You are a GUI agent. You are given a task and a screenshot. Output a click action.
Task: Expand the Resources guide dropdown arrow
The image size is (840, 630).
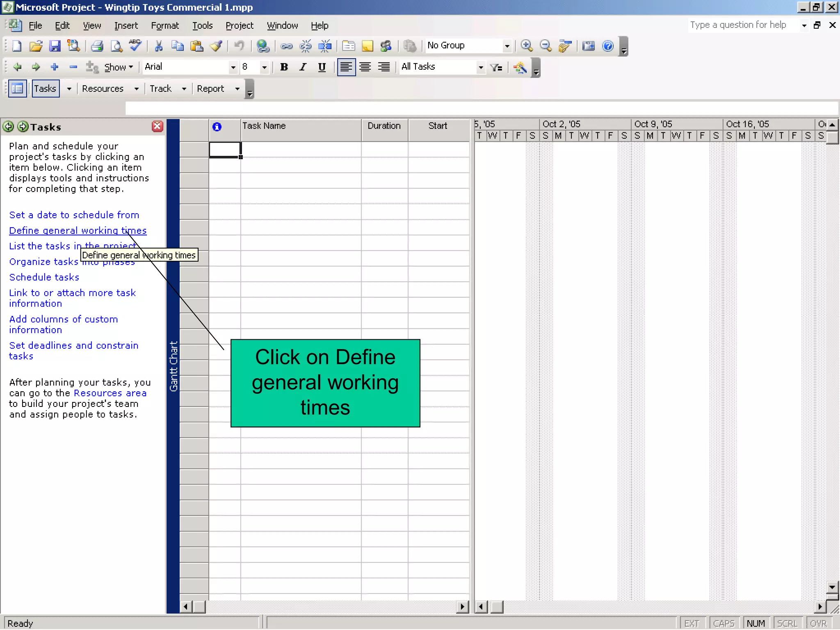click(137, 89)
